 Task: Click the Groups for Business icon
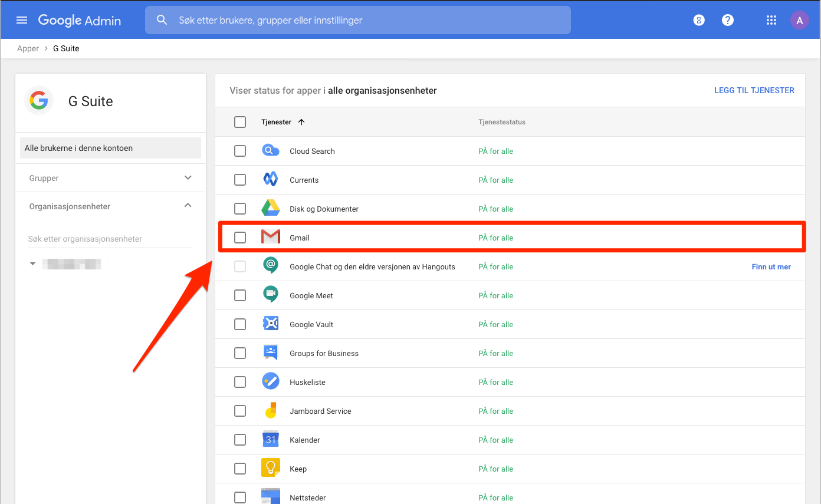point(270,353)
